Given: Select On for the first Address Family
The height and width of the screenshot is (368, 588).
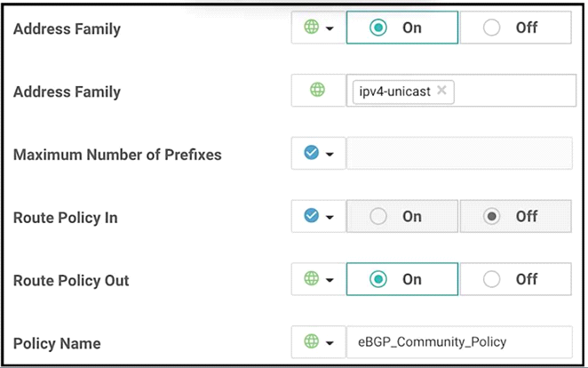Looking at the screenshot, I should point(402,28).
